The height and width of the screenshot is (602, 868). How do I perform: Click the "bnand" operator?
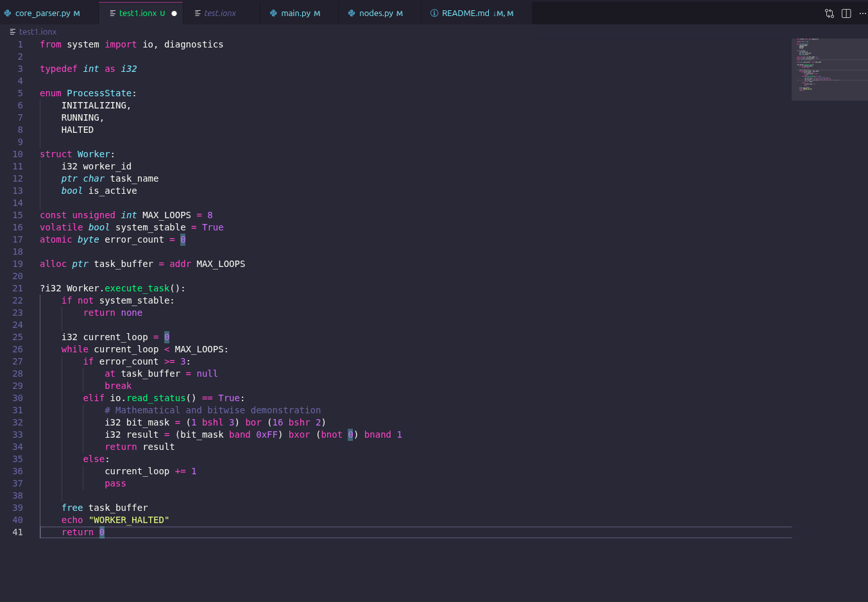(378, 434)
